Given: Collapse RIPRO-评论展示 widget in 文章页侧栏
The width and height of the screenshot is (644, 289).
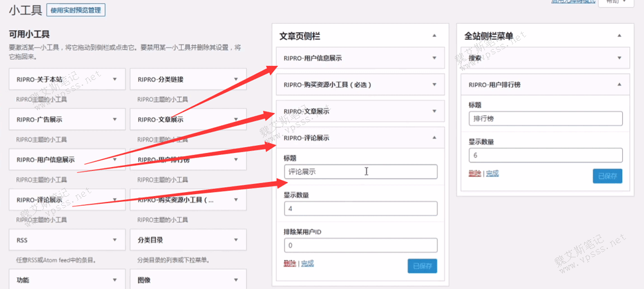Looking at the screenshot, I should click(435, 138).
